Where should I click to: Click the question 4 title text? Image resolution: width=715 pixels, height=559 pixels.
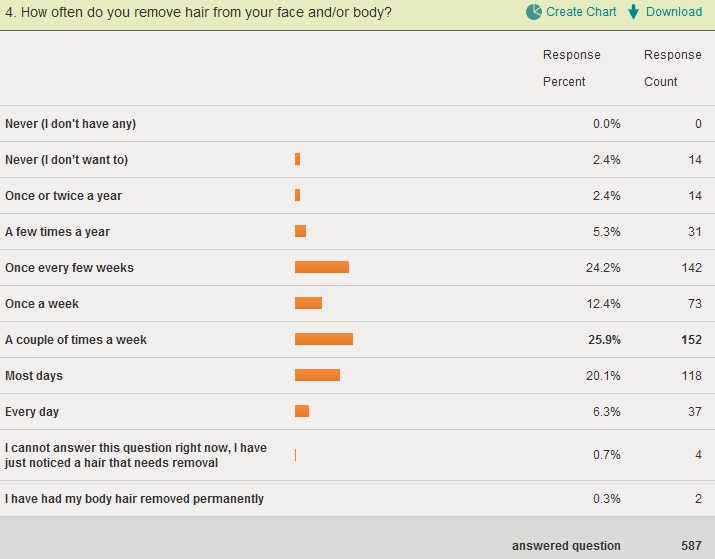point(199,13)
